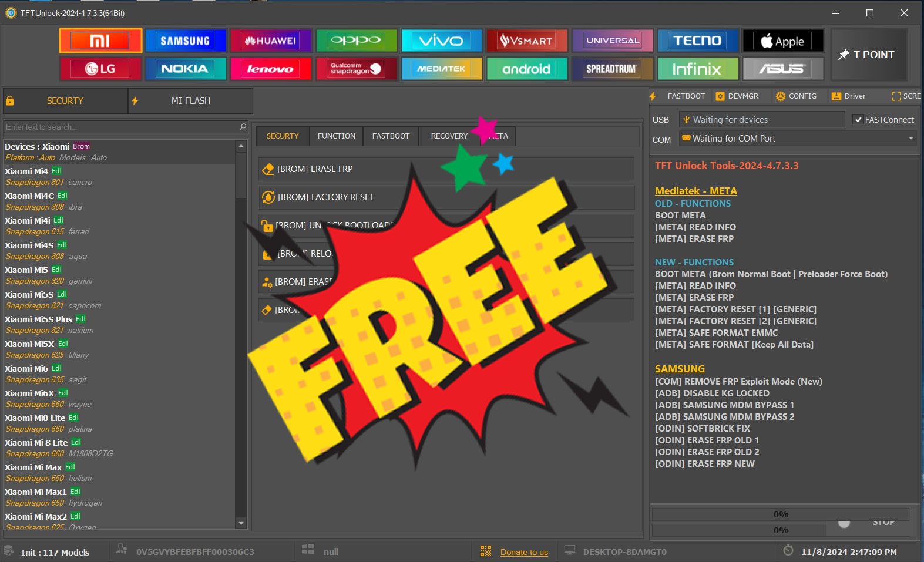The width and height of the screenshot is (924, 562).
Task: Select the Oppo brand logo
Action: 357,41
